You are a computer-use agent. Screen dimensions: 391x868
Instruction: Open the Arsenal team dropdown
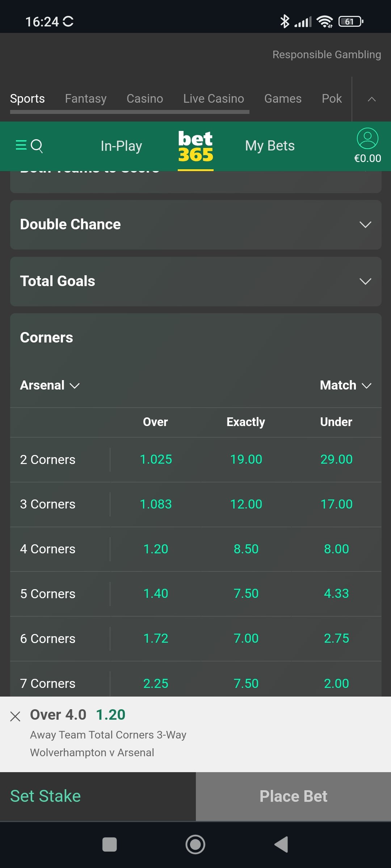coord(50,386)
